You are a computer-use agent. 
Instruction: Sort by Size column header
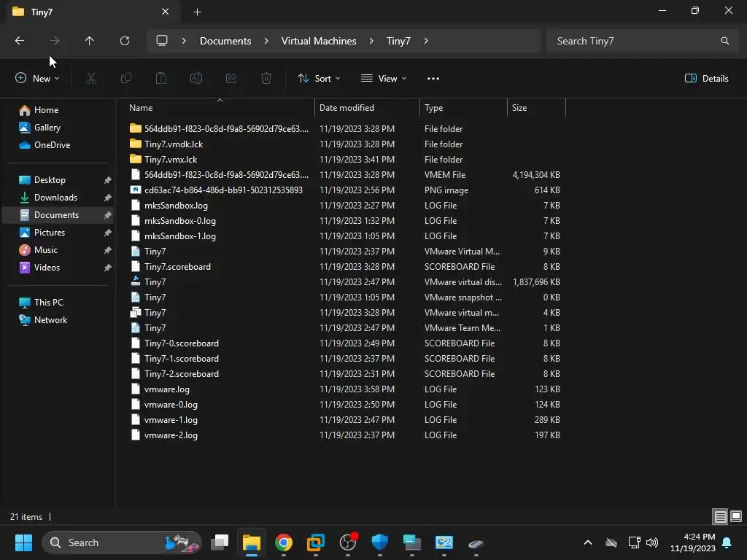pos(536,108)
